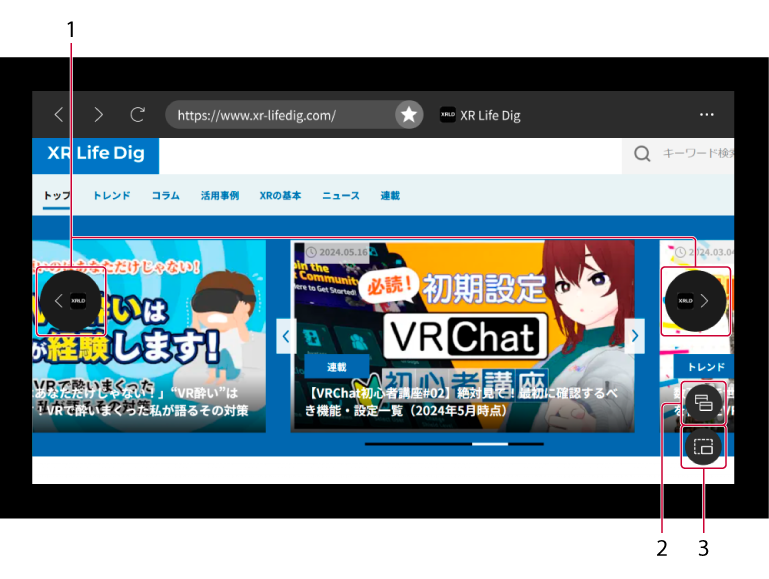Click the 2024.05.16 date stamp
Image resolution: width=769 pixels, height=579 pixels.
click(337, 252)
